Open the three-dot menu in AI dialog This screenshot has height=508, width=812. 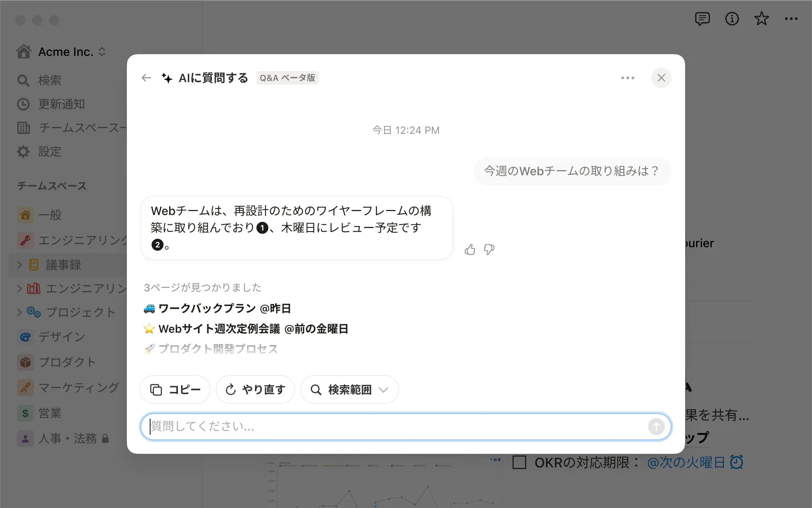pyautogui.click(x=628, y=78)
